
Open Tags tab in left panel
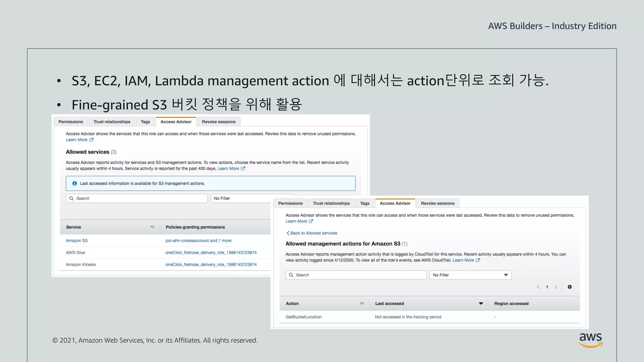pos(145,122)
